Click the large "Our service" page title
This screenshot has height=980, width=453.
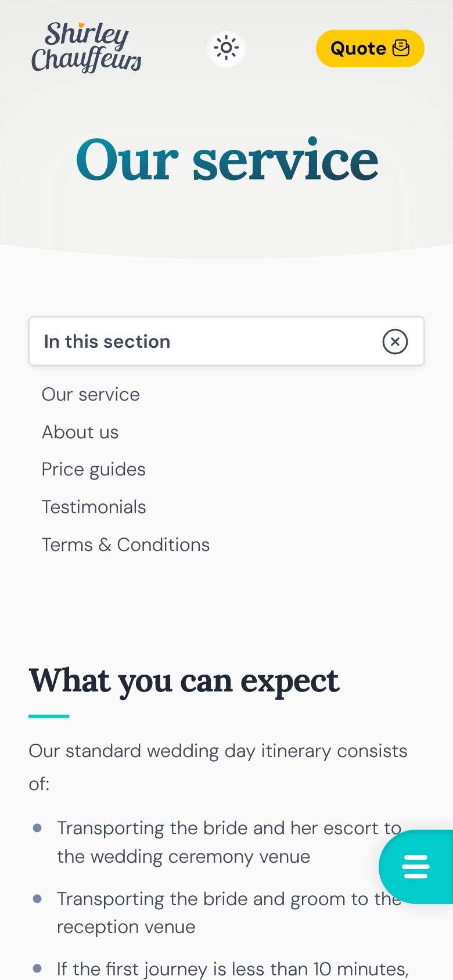coord(227,160)
